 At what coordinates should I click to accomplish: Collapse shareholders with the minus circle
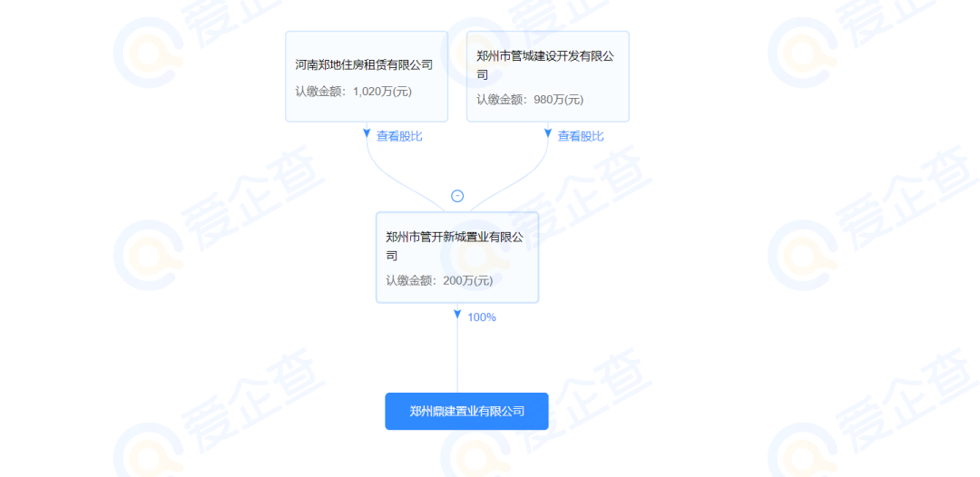pos(457,196)
